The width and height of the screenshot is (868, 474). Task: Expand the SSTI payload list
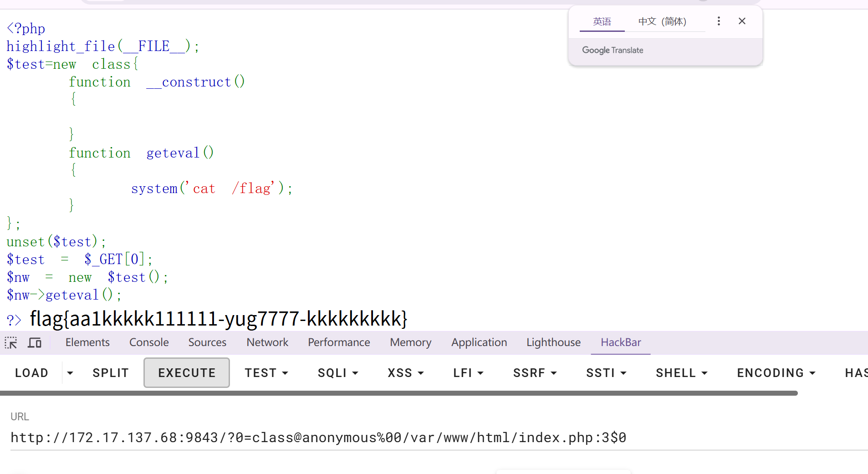(x=606, y=372)
